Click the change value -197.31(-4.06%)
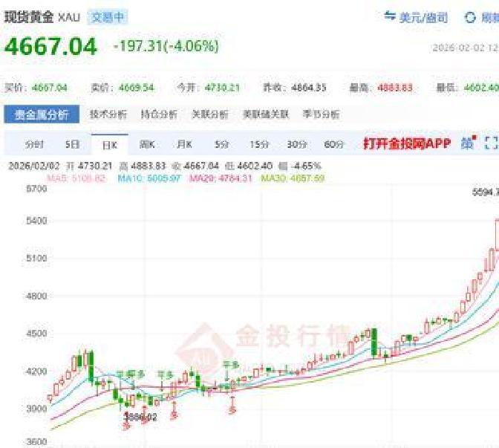The width and height of the screenshot is (499, 448). [166, 46]
